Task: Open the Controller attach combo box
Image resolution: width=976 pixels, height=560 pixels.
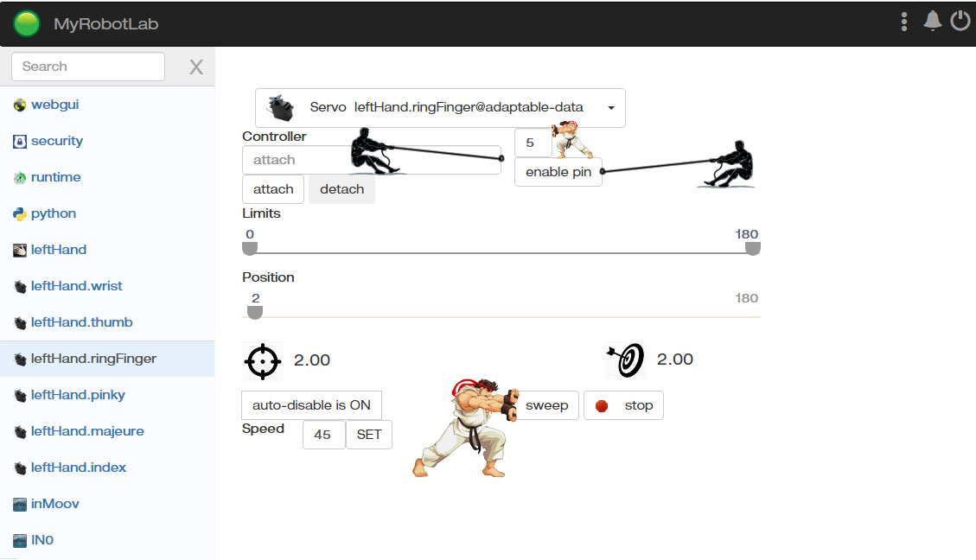Action: 372,160
